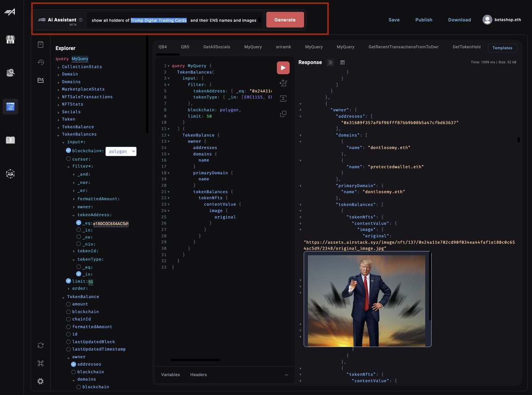Select the API explorer sidebar icon
Image resolution: width=532 pixels, height=395 pixels.
(10, 106)
